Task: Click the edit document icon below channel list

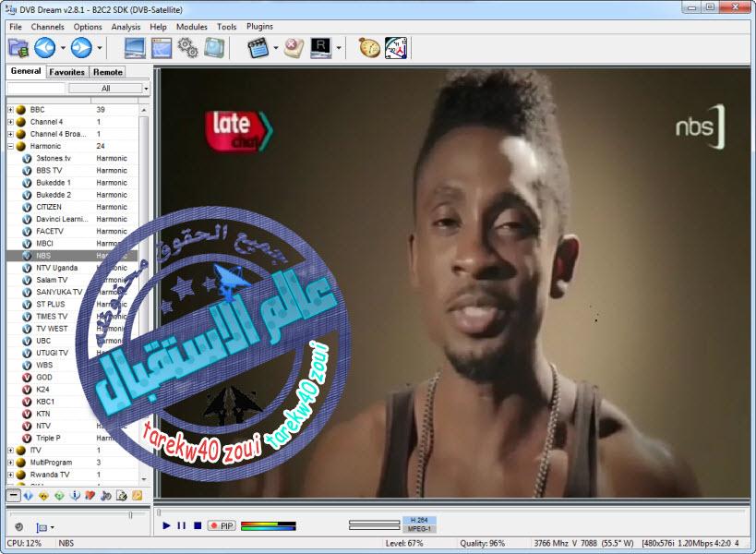Action: (x=122, y=496)
